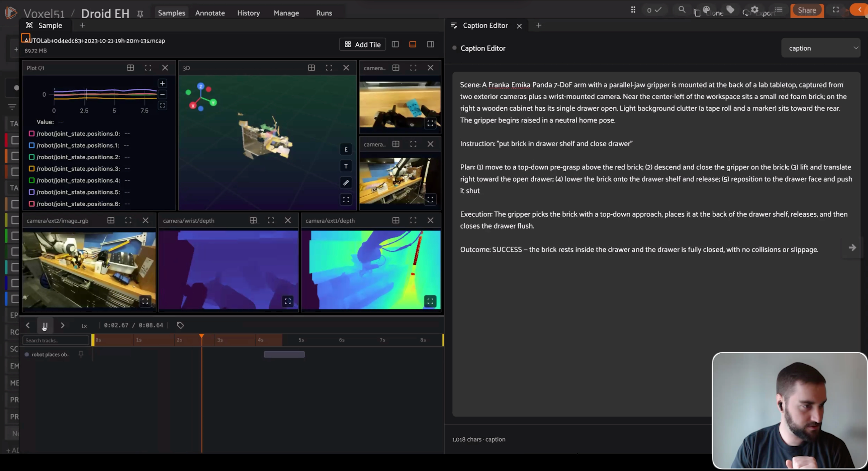Open the caption field dropdown
Viewport: 868px width, 471px height.
(821, 48)
